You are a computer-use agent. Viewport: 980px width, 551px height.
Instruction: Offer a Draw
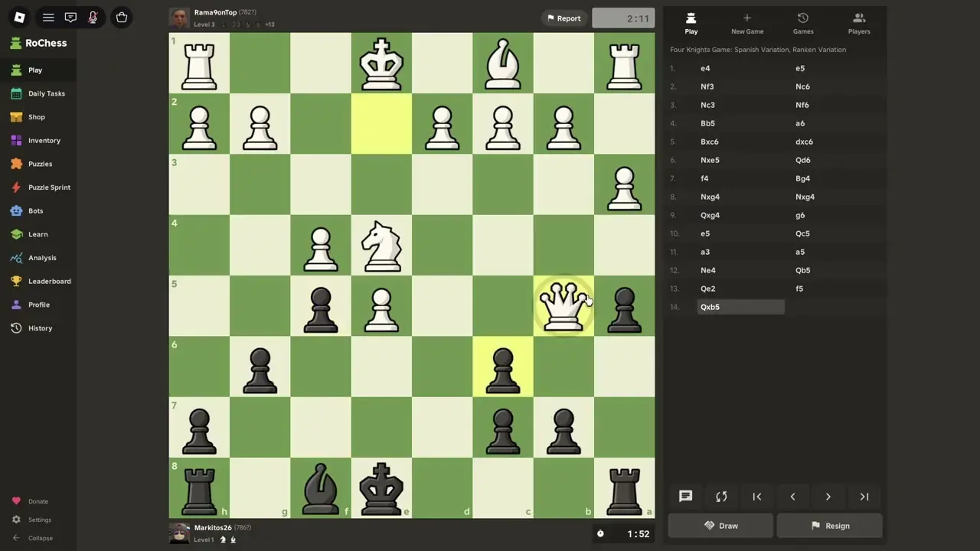[x=720, y=526]
